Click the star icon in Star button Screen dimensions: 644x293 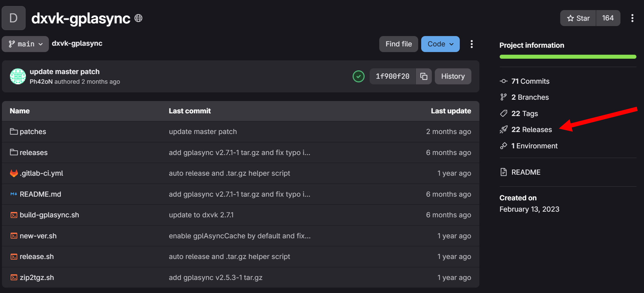point(570,18)
